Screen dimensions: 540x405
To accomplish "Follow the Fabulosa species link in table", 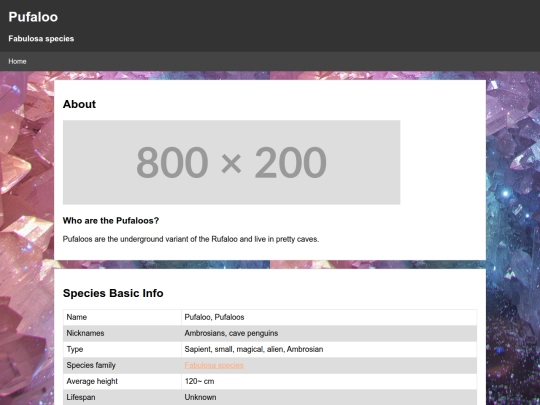I will (x=214, y=365).
